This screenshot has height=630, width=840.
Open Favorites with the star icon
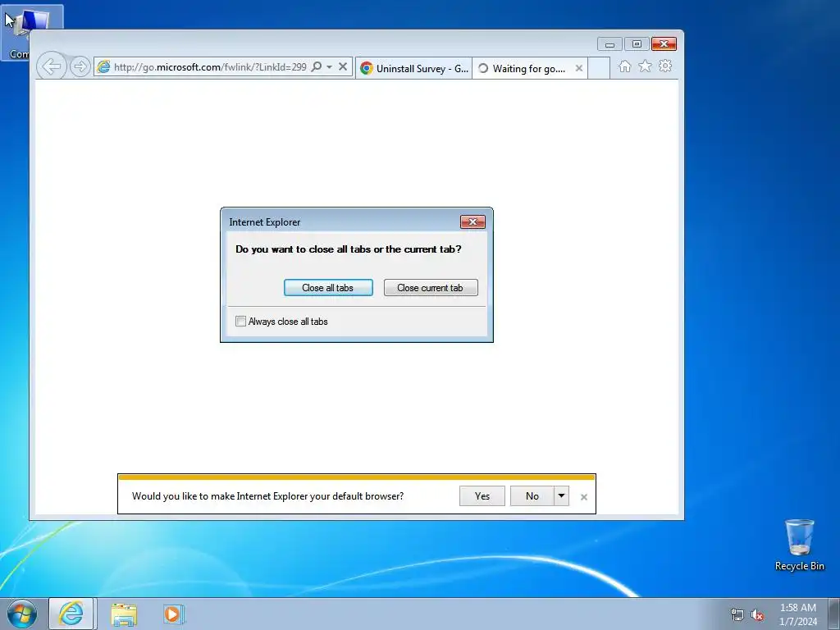coord(645,66)
